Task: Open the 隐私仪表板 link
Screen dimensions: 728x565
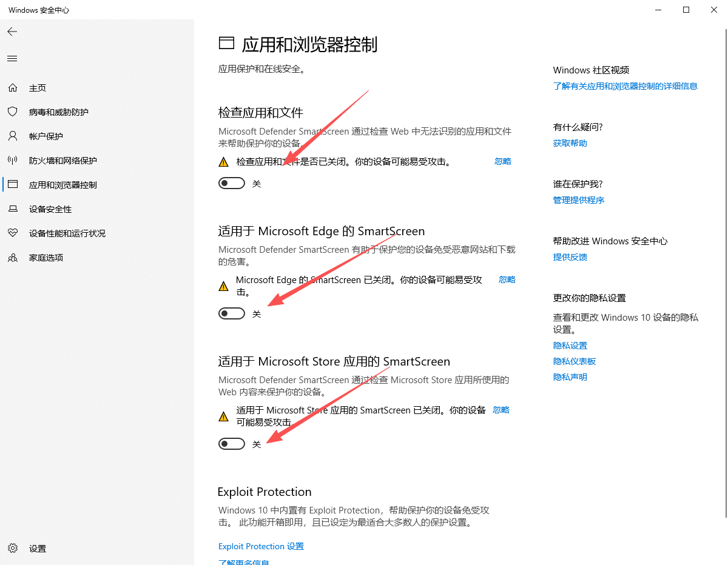Action: [575, 361]
